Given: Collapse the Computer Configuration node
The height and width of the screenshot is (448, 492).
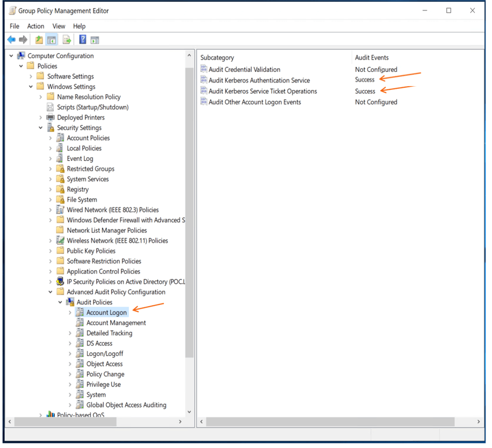Looking at the screenshot, I should [x=11, y=56].
